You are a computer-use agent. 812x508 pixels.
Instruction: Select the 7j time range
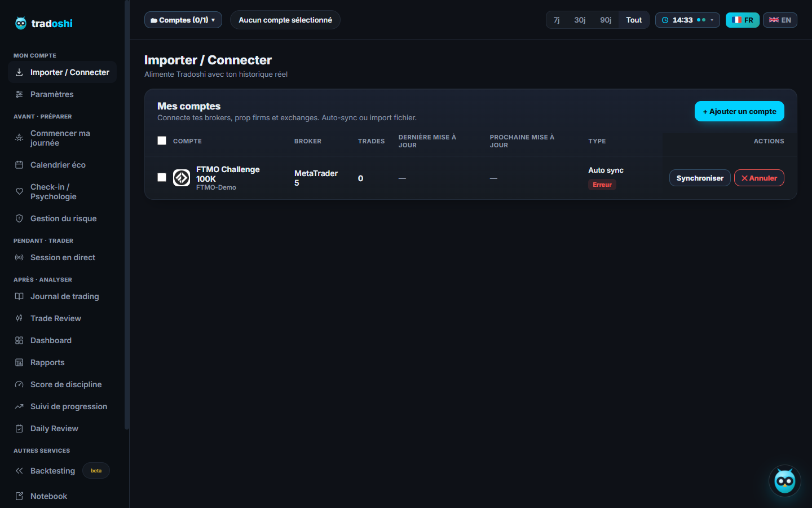[557, 20]
